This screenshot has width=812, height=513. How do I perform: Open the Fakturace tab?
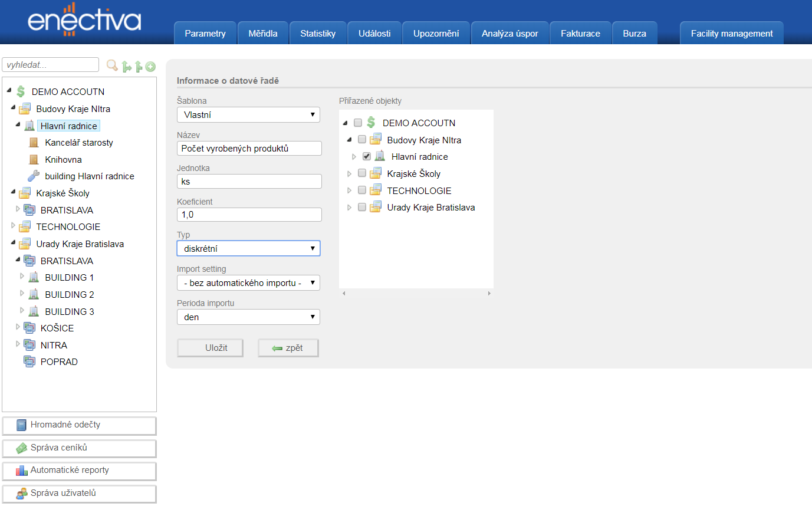point(580,34)
